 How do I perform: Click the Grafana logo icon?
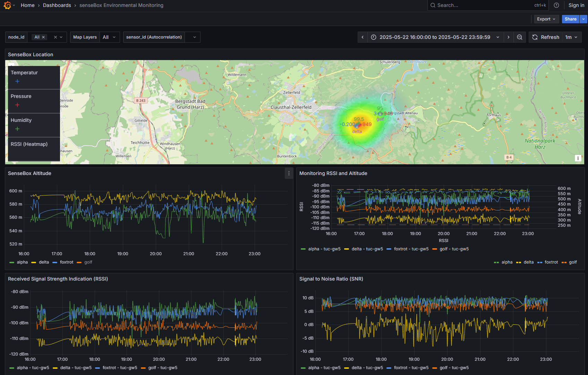click(x=7, y=5)
